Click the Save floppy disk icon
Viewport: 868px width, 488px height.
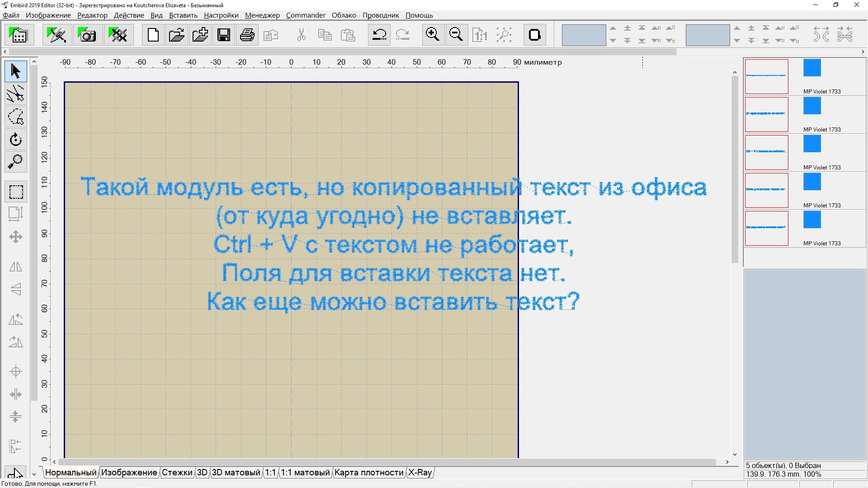[224, 35]
